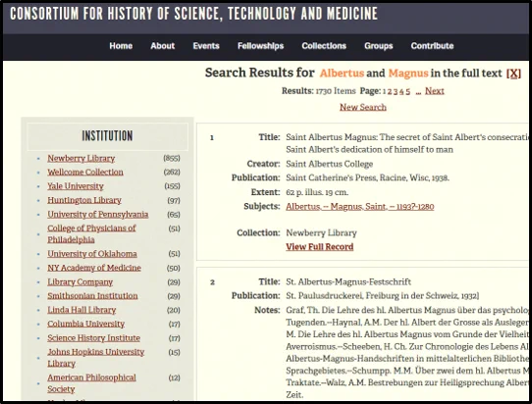
Task: Click the current page number 1
Action: (385, 91)
